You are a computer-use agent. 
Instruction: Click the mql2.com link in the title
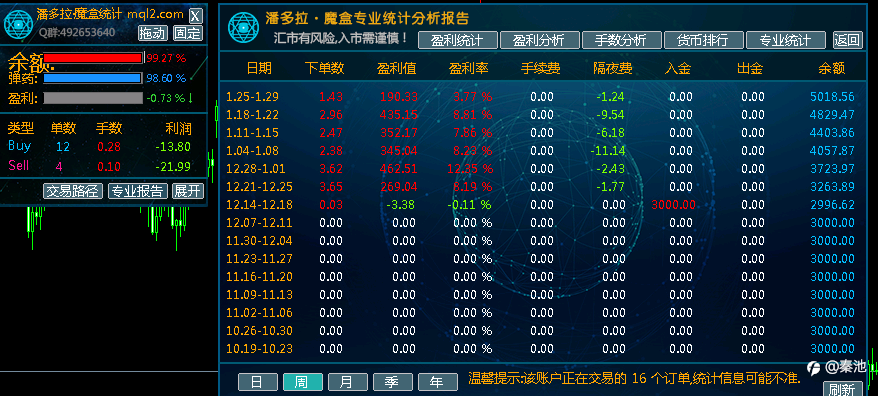pyautogui.click(x=155, y=14)
